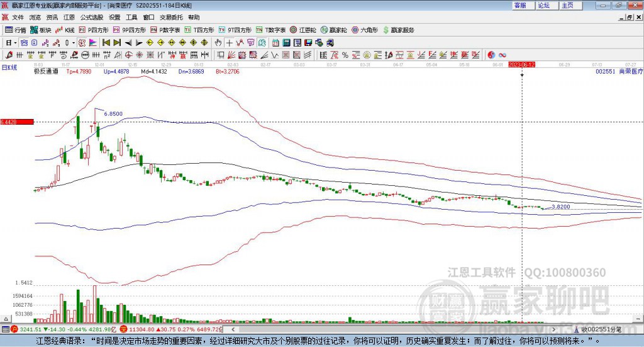Open the 六角形 hexagon tool
Viewport: 644px width, 347px height.
point(365,30)
